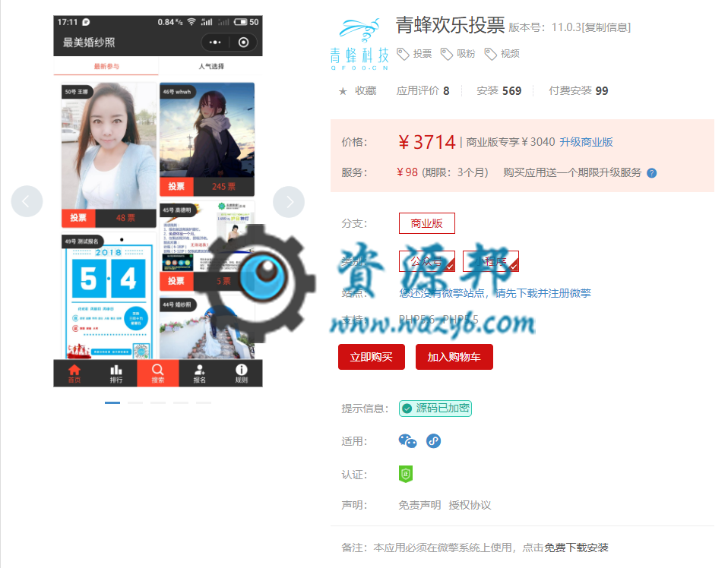728x568 pixels.
Task: Click the 请先下载并注册微擎 link
Action: click(543, 293)
